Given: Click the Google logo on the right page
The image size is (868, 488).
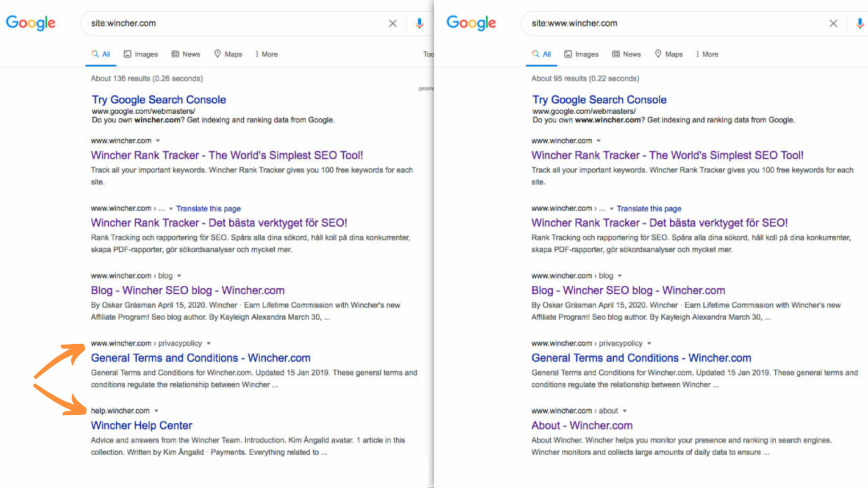Looking at the screenshot, I should (x=471, y=23).
